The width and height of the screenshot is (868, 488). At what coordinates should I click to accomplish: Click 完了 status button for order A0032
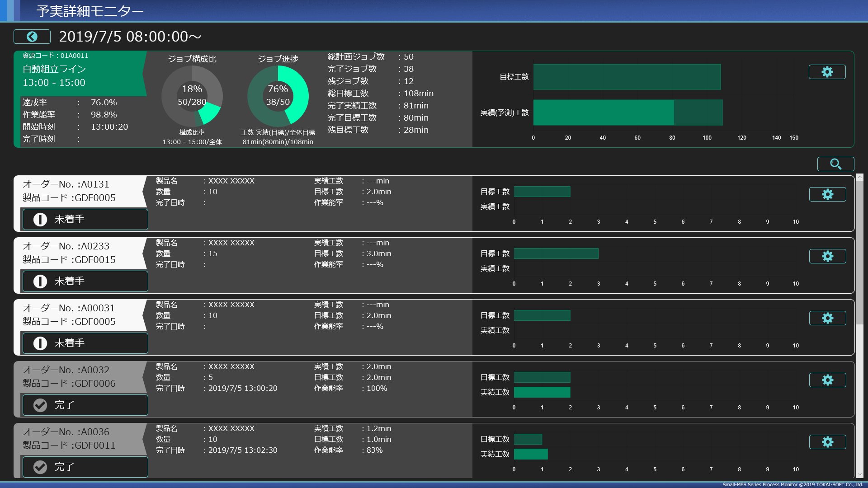(85, 405)
